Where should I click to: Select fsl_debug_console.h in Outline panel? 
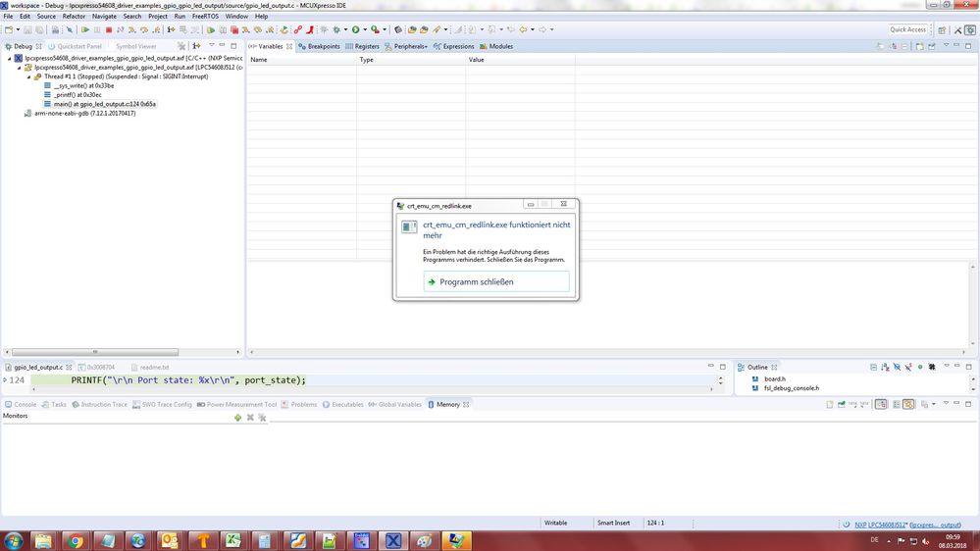point(786,388)
